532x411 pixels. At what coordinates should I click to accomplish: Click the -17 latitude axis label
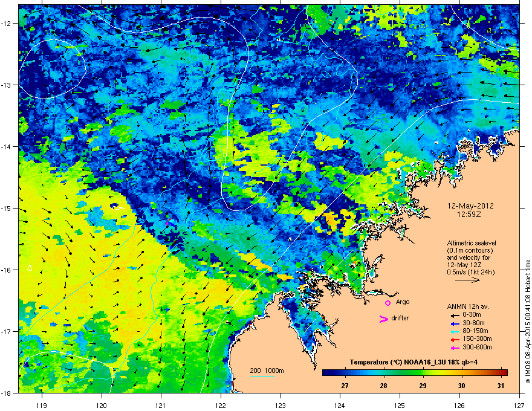(6, 332)
